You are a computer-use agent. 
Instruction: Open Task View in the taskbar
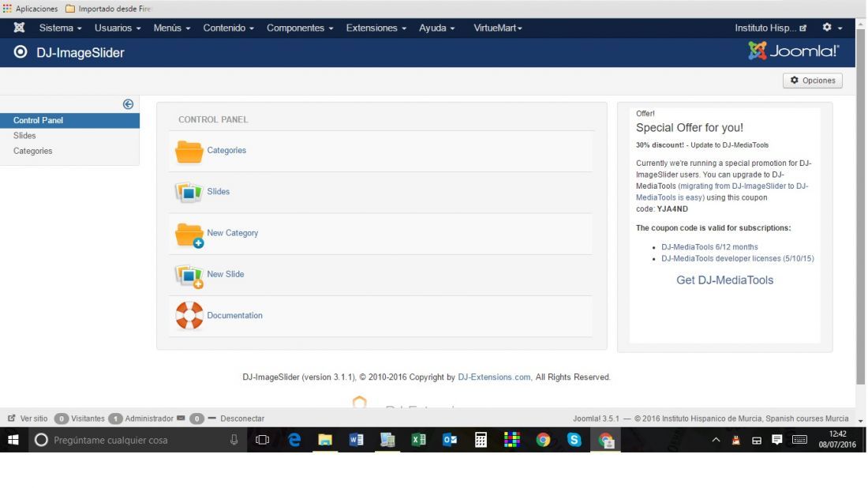[263, 440]
